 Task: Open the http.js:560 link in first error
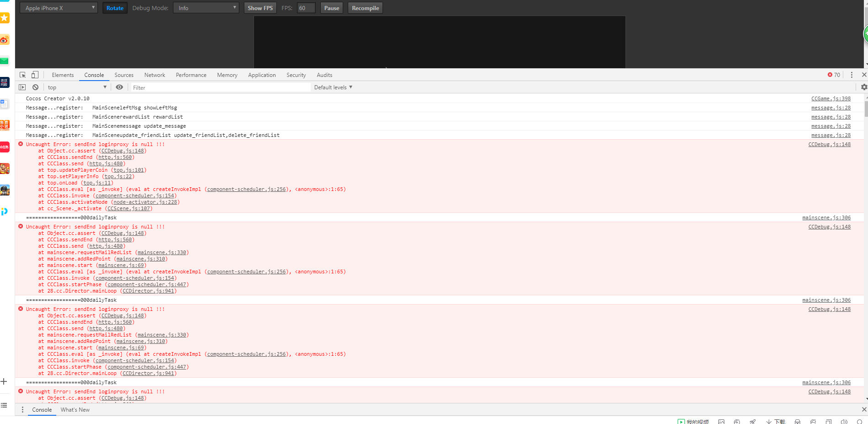(115, 157)
